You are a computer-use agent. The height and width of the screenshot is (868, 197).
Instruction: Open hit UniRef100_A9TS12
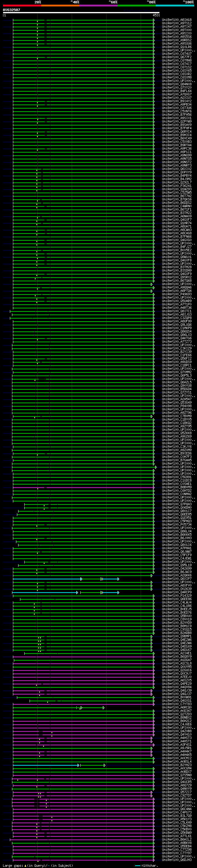(x=177, y=23)
